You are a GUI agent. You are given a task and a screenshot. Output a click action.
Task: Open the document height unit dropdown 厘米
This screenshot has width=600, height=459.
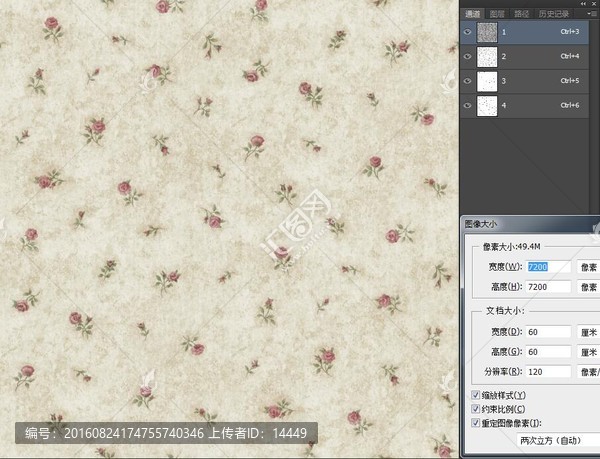589,352
